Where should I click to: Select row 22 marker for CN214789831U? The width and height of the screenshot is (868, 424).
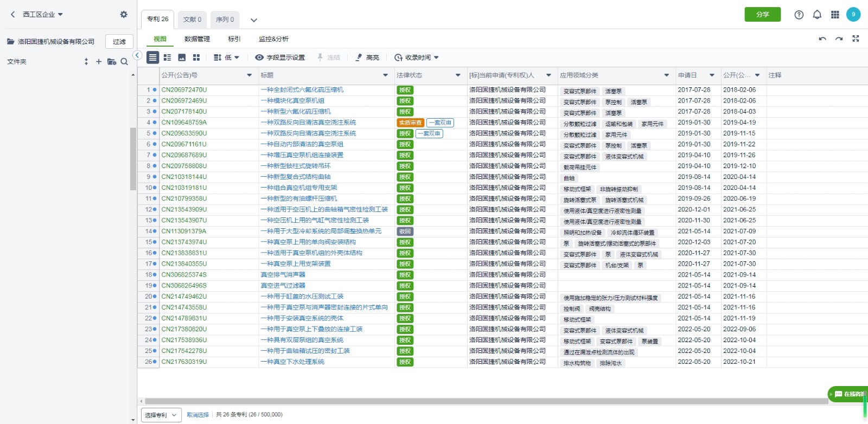coord(155,318)
